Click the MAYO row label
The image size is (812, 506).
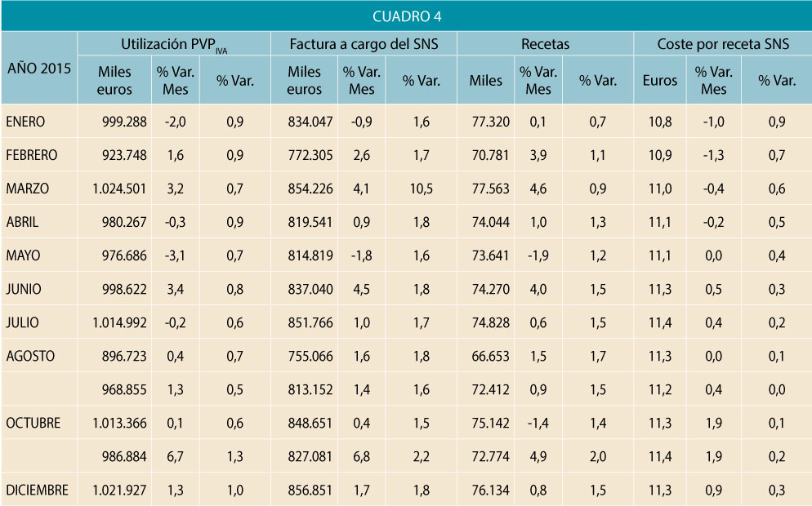tap(23, 255)
